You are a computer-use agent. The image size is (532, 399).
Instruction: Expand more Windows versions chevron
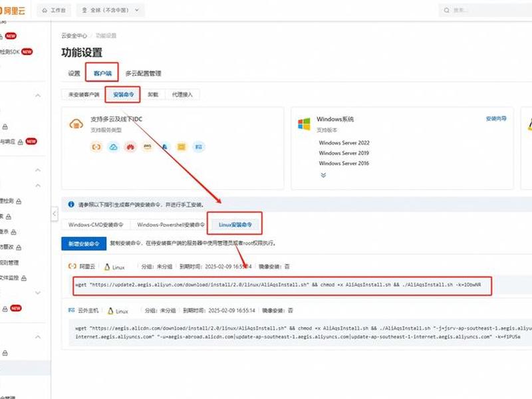pos(323,175)
